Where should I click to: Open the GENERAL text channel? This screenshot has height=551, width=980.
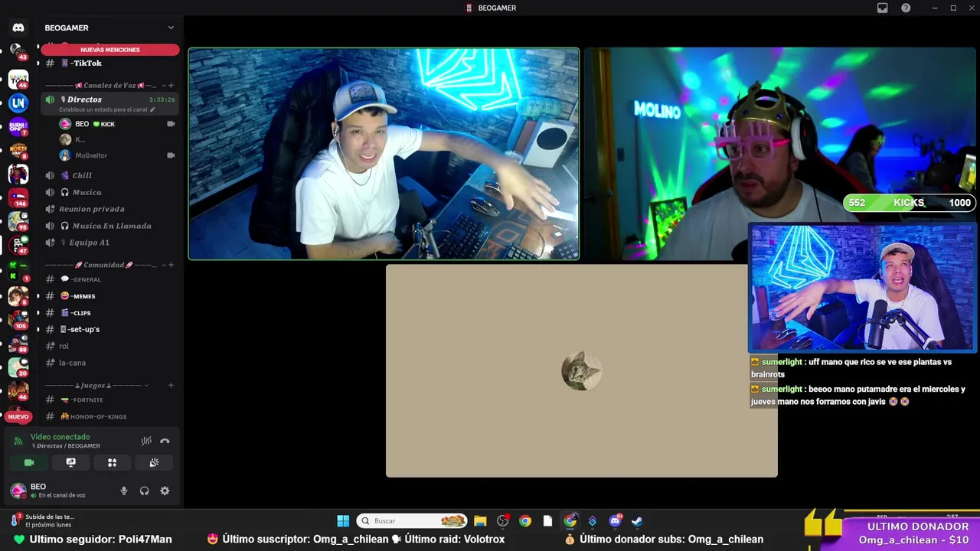[110, 279]
